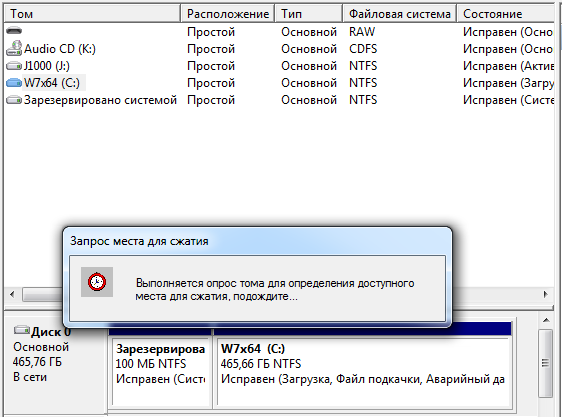The width and height of the screenshot is (562, 417).
Task: Sort by the Файловая система column header
Action: pos(400,14)
